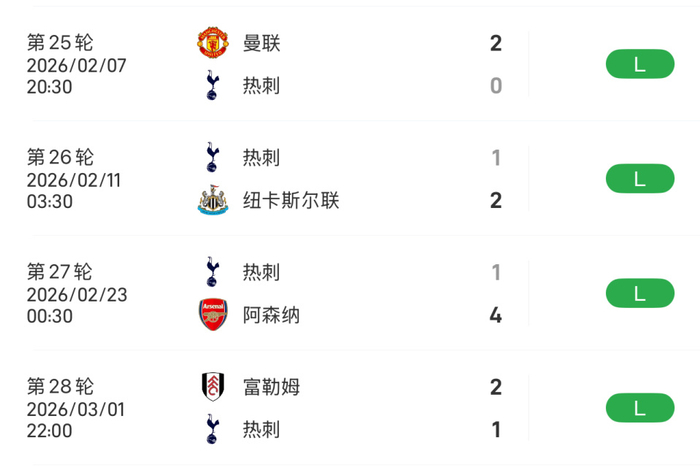Viewport: 700px width, 470px height.
Task: Open the 曼联 team name
Action: (262, 43)
